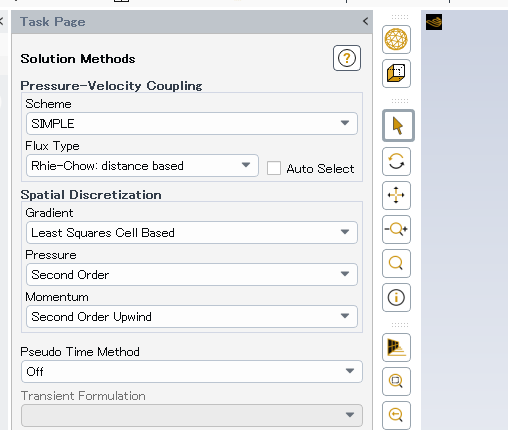Enable the Auto Select checkbox
Screen dimensions: 508x430
click(x=274, y=168)
